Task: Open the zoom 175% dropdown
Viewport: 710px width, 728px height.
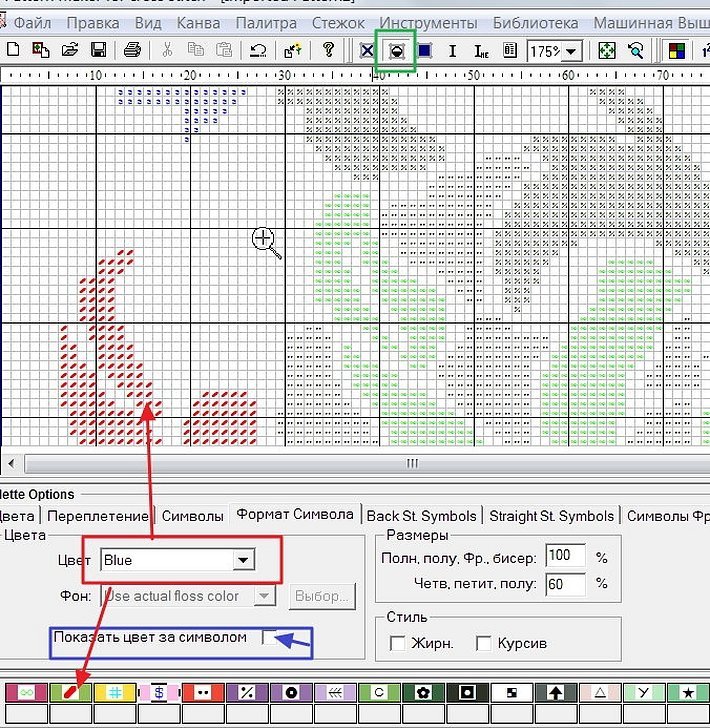Action: [x=571, y=52]
